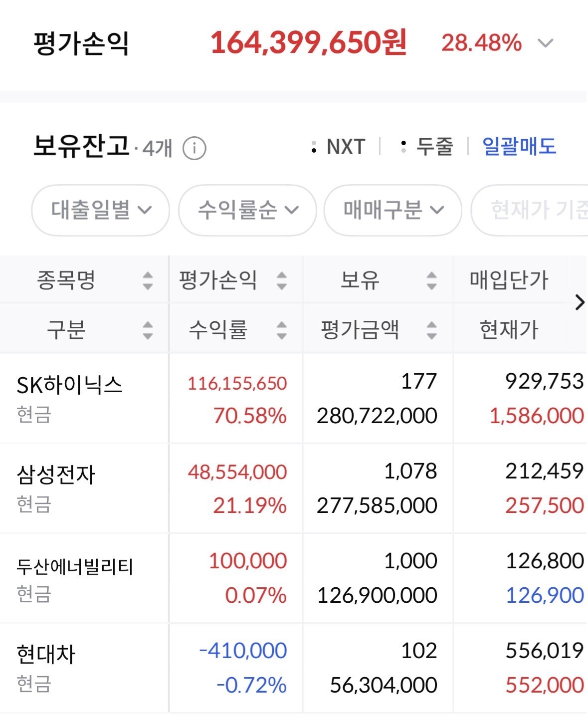The image size is (588, 723).
Task: Open the 삼성전자 holding row
Action: 294,488
